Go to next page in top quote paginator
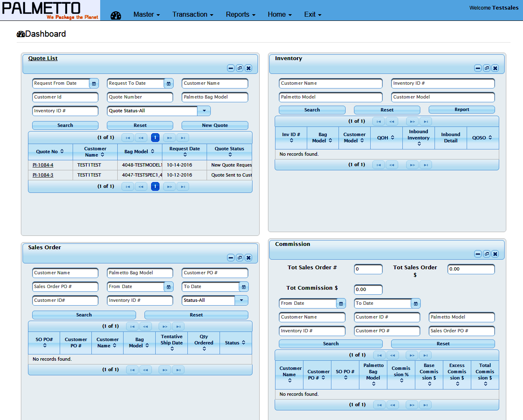 coord(169,138)
